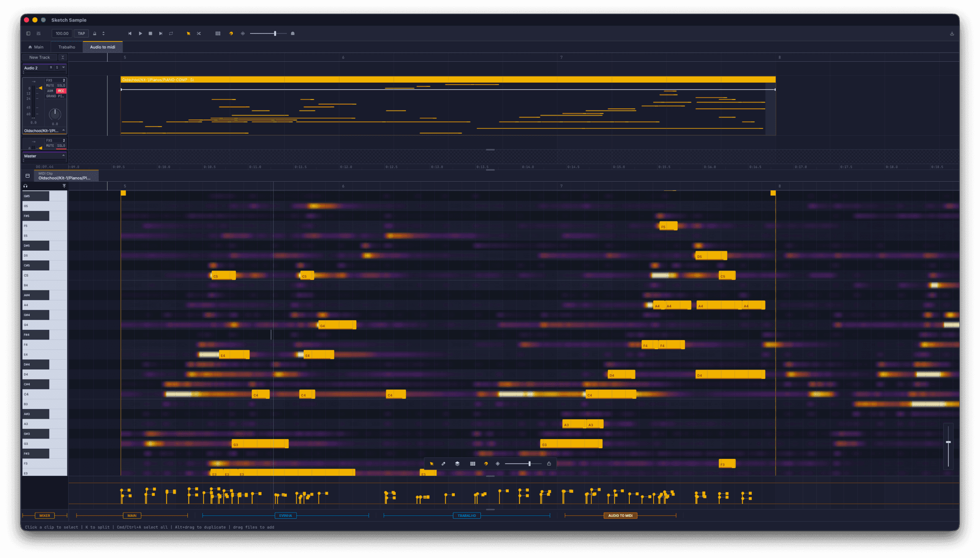Select the scissors split tool
Image resolution: width=980 pixels, height=558 pixels.
click(x=199, y=34)
